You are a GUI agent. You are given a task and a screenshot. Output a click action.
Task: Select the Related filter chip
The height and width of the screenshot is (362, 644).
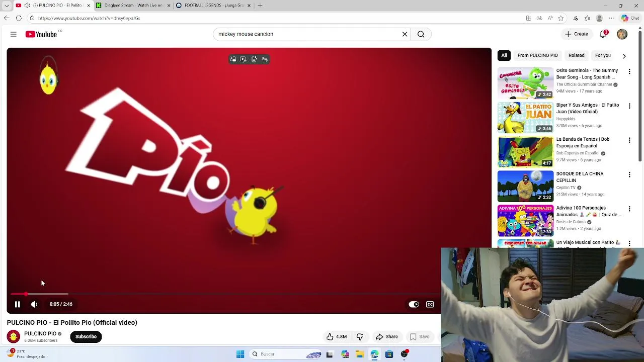pos(577,55)
